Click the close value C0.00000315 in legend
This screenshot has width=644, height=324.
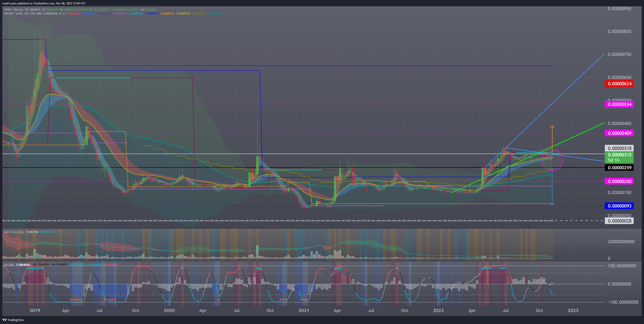point(102,10)
